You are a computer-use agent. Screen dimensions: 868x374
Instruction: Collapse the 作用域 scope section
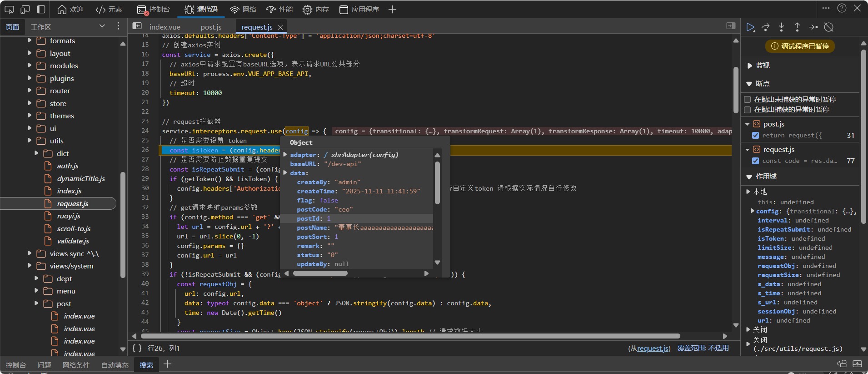click(x=749, y=177)
